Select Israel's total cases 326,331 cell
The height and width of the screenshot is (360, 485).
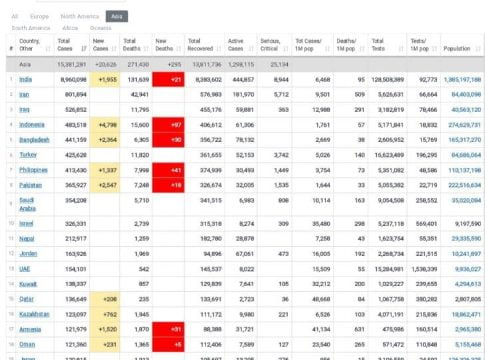coord(72,224)
